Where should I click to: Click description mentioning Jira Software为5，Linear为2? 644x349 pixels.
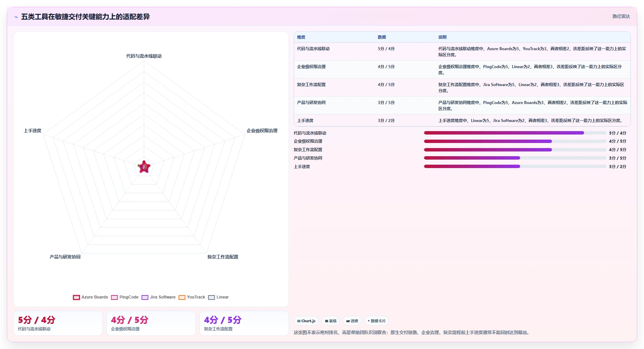531,88
